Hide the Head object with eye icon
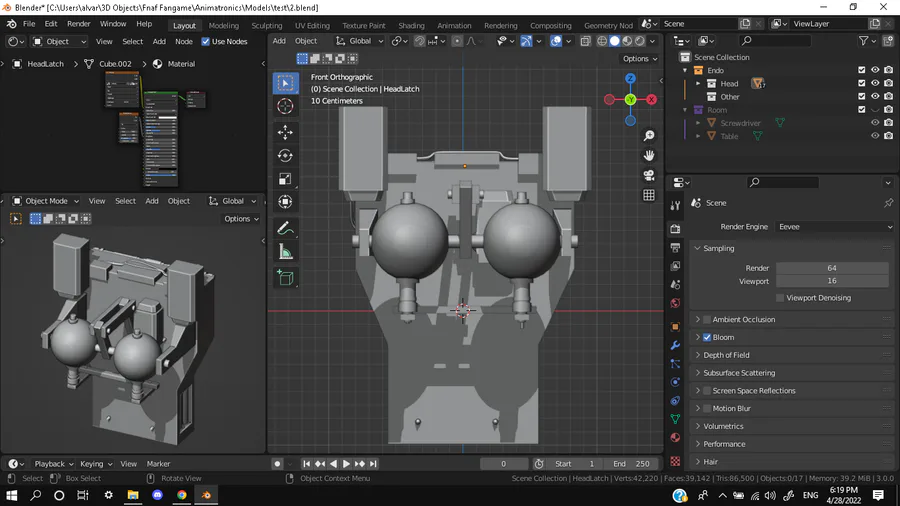This screenshot has height=506, width=900. coord(875,84)
